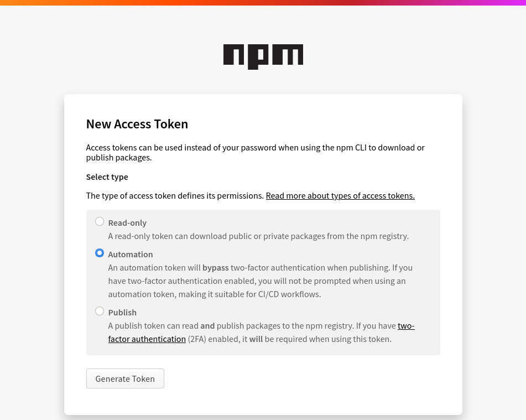
Task: Click the Automation option label
Action: (131, 255)
